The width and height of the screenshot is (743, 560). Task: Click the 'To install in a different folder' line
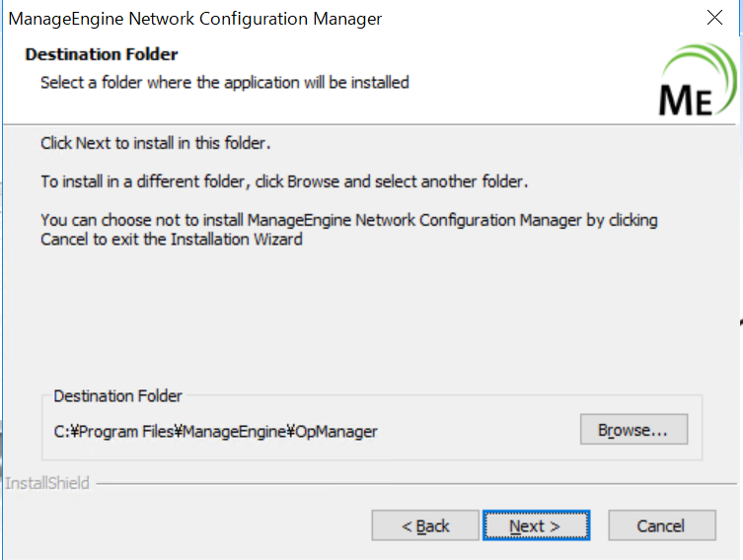[x=284, y=182]
